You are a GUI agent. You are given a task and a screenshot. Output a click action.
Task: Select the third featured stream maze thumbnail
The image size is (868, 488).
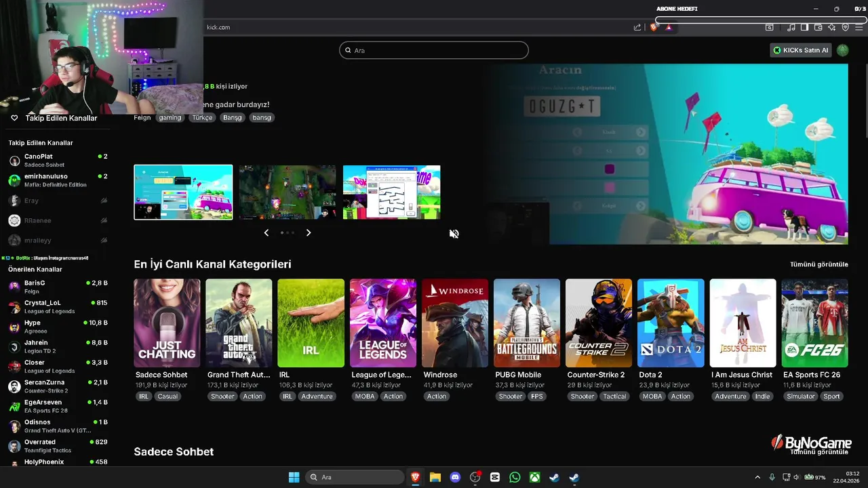click(392, 192)
